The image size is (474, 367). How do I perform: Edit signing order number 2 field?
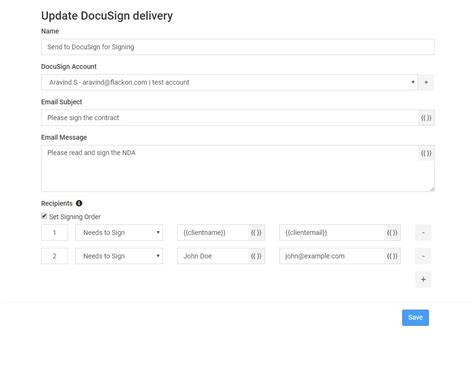54,256
